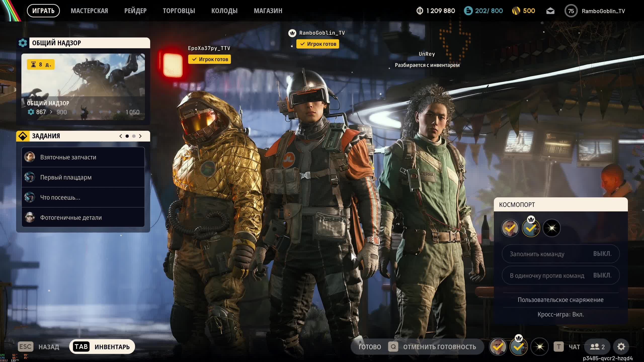Toggle В одиночку против команд setting

coord(560,276)
